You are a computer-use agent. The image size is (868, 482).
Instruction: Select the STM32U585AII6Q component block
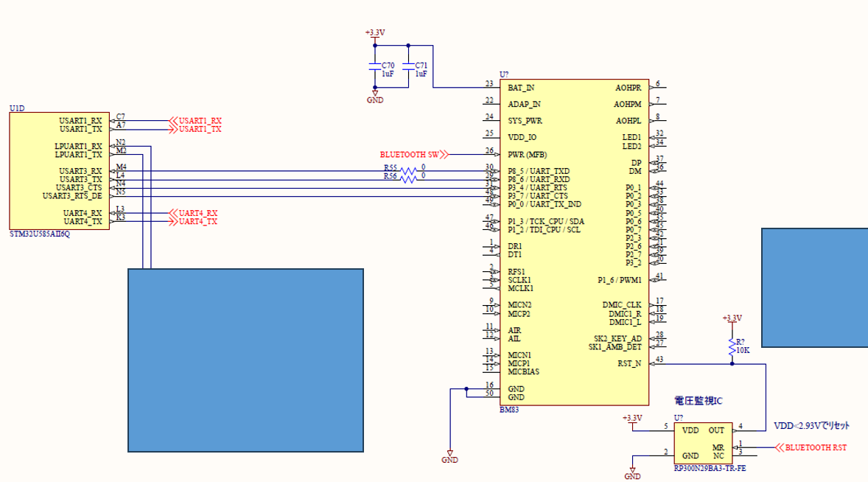(59, 171)
